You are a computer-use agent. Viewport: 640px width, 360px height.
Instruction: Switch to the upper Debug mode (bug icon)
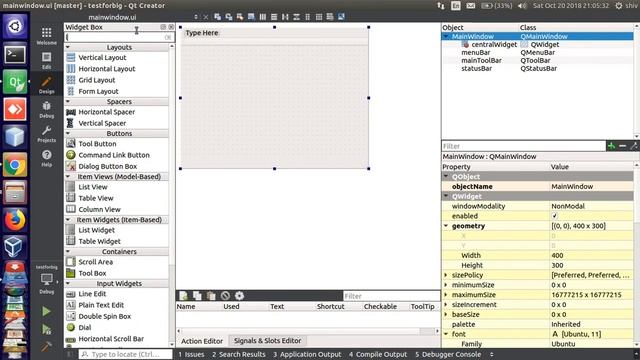tap(47, 109)
